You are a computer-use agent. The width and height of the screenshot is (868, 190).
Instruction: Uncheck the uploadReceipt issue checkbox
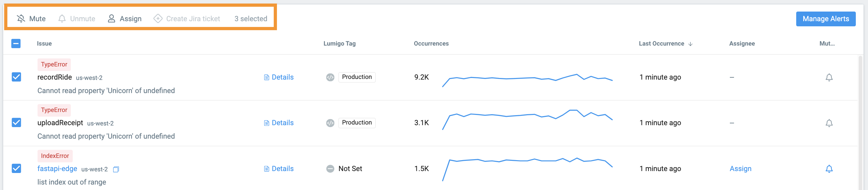[16, 123]
